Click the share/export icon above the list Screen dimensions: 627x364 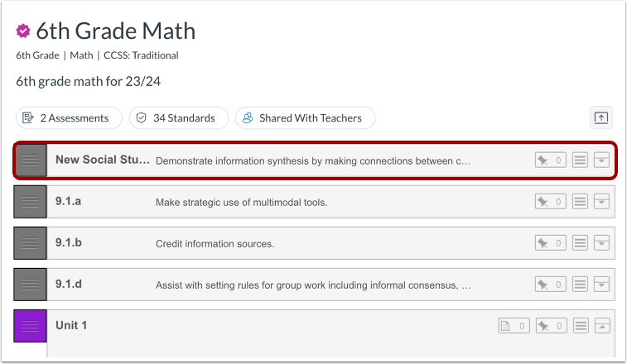click(x=601, y=118)
